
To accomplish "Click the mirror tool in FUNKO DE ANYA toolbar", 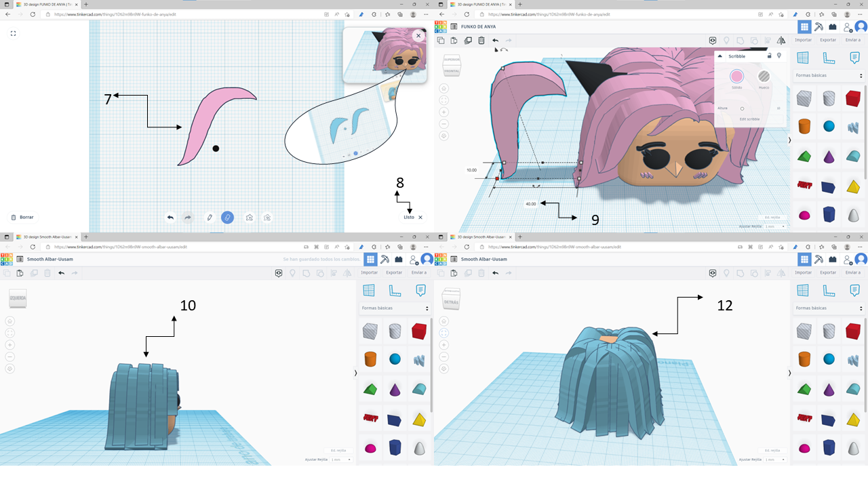I will pos(782,41).
